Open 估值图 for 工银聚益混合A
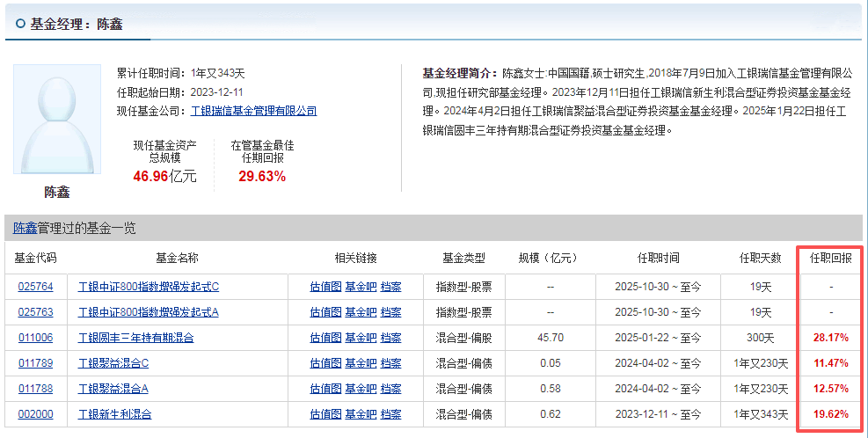The height and width of the screenshot is (438, 868). tap(325, 389)
